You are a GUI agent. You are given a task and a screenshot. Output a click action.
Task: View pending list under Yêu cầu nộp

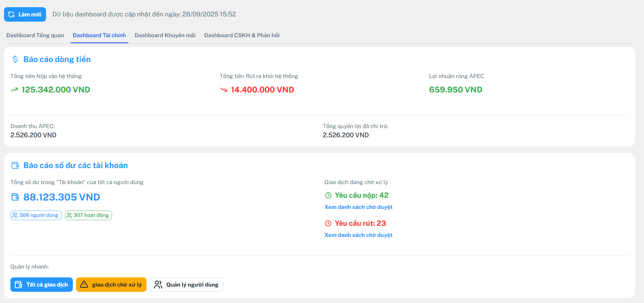[x=358, y=207]
